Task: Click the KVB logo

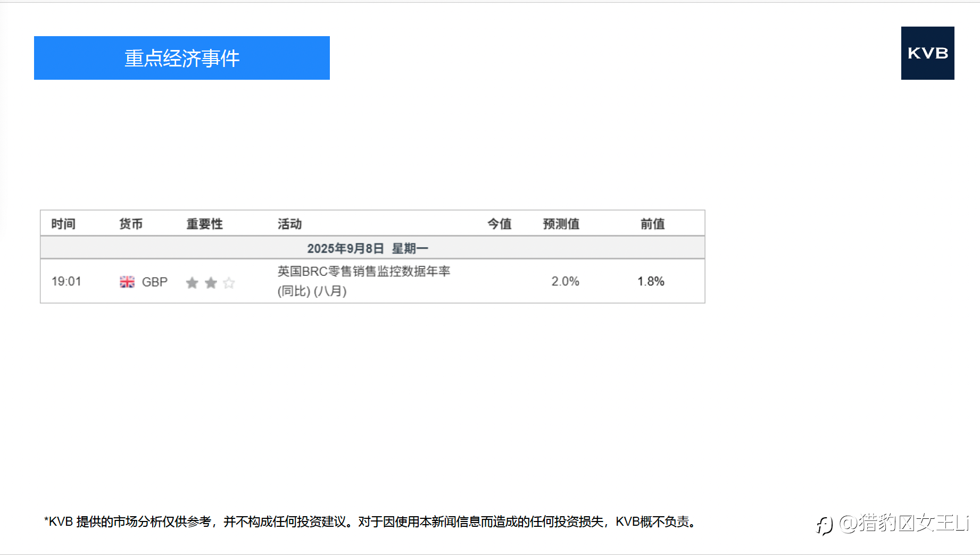Action: [x=927, y=53]
